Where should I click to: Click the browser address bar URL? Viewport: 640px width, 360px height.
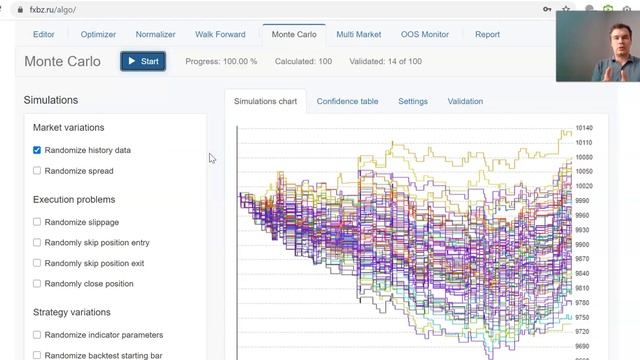[53, 10]
